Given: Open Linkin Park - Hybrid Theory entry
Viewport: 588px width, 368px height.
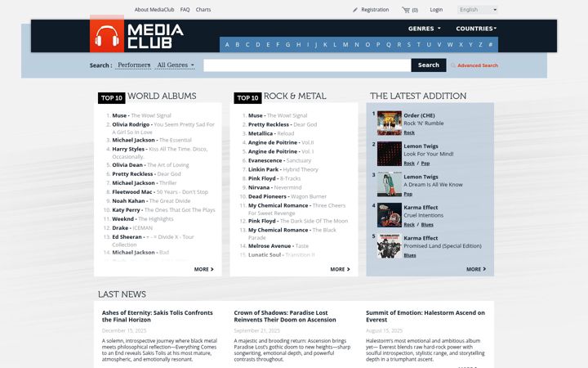Looking at the screenshot, I should coord(283,169).
